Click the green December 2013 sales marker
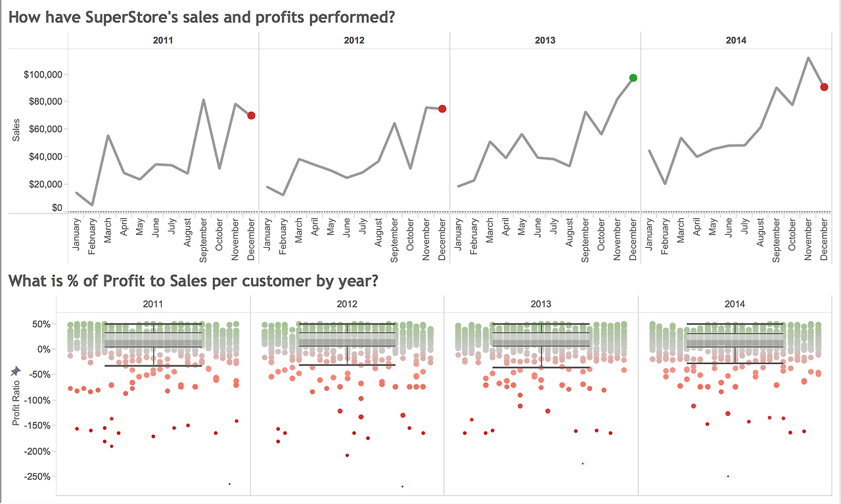 click(633, 78)
